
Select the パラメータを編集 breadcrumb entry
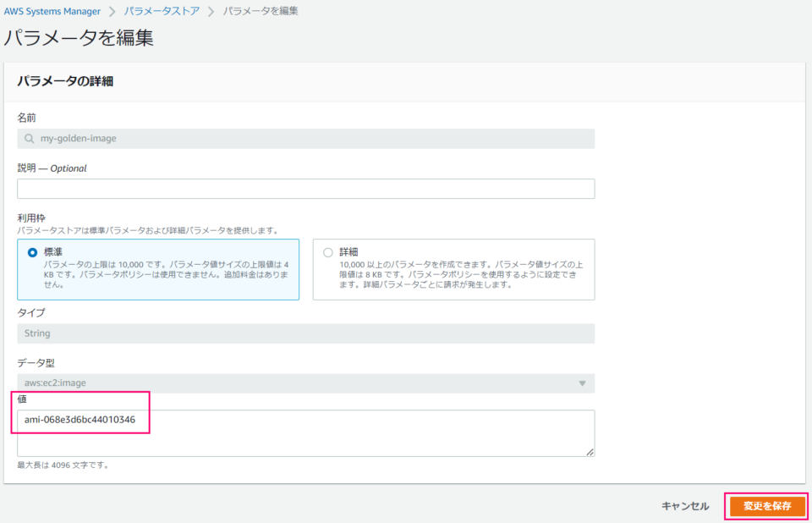coord(258,11)
